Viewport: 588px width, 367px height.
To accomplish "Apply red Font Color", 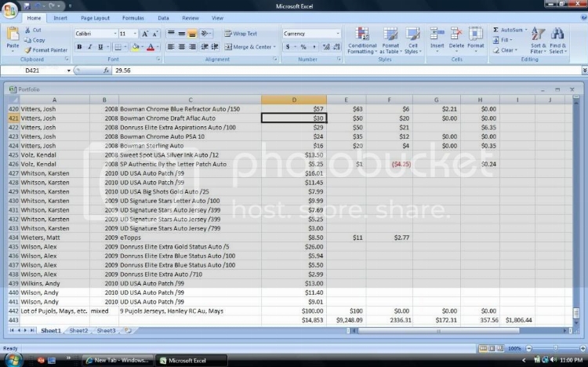I will coord(151,47).
